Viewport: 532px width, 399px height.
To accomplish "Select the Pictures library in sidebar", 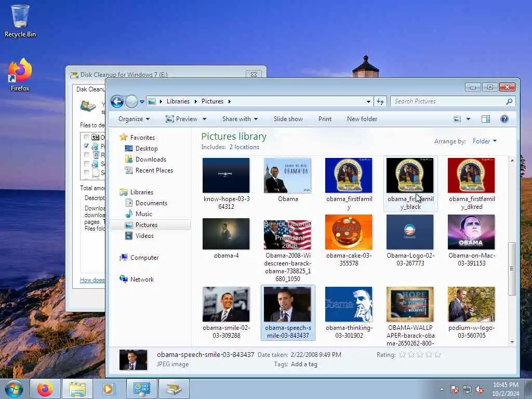I will click(146, 225).
